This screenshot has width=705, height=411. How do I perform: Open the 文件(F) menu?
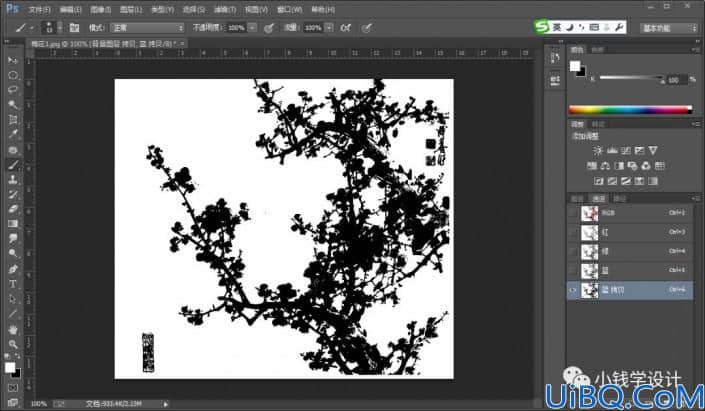point(40,9)
